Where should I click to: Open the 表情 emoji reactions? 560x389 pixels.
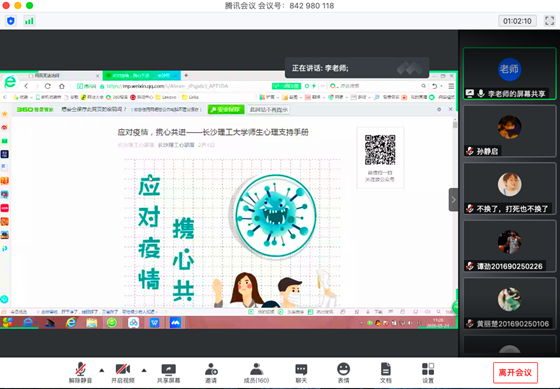pos(343,373)
